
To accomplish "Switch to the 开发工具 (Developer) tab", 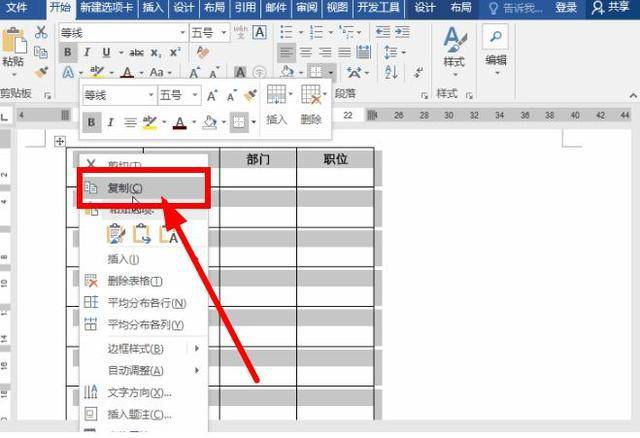I will point(378,8).
